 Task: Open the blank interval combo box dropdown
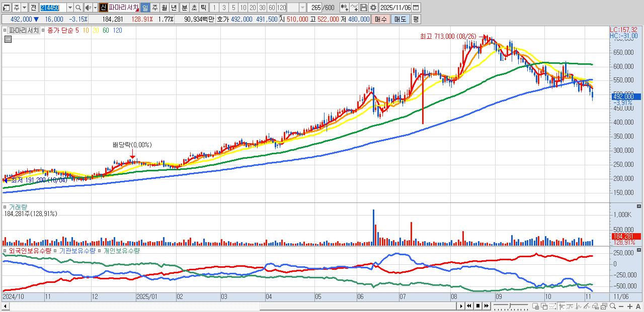pyautogui.click(x=302, y=8)
